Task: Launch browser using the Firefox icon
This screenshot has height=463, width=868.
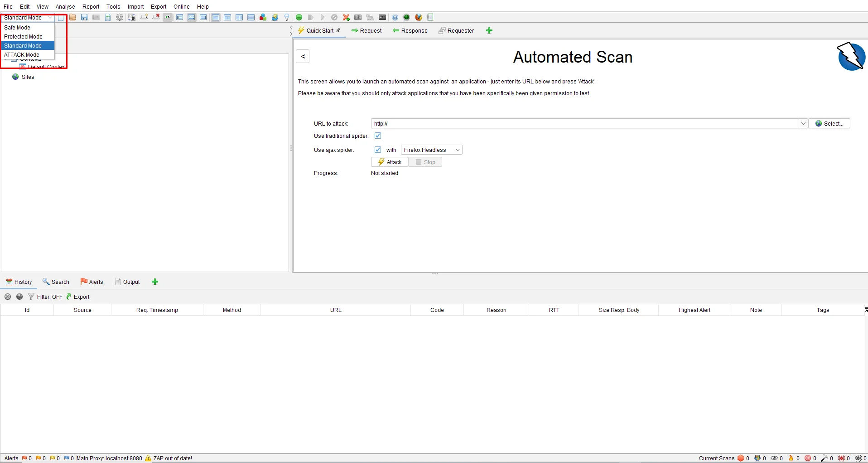Action: pyautogui.click(x=419, y=17)
